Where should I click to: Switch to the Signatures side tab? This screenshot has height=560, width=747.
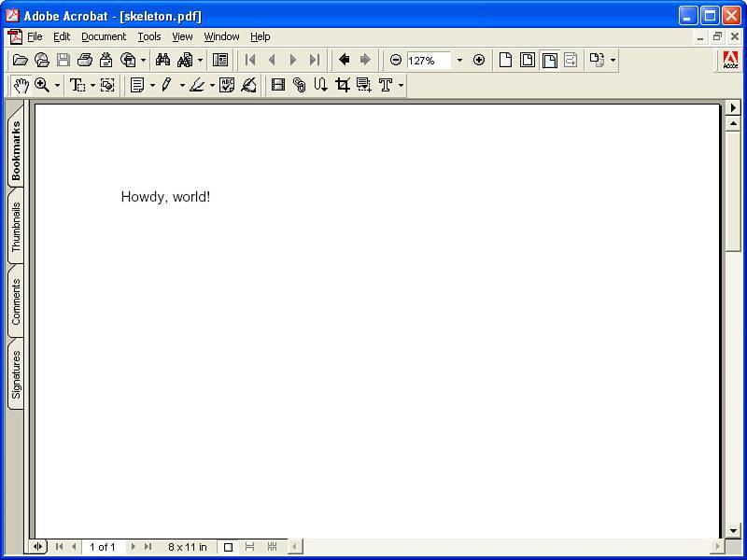coord(16,374)
